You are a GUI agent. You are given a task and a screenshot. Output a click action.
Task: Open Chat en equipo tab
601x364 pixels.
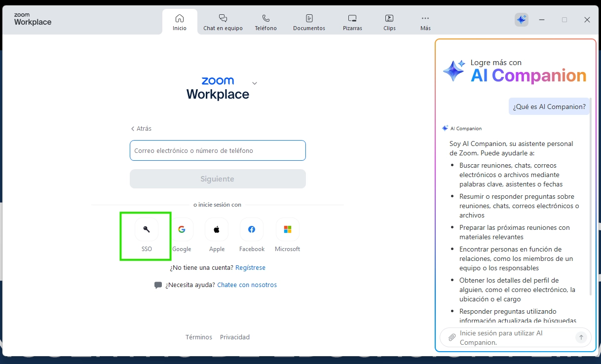223,22
